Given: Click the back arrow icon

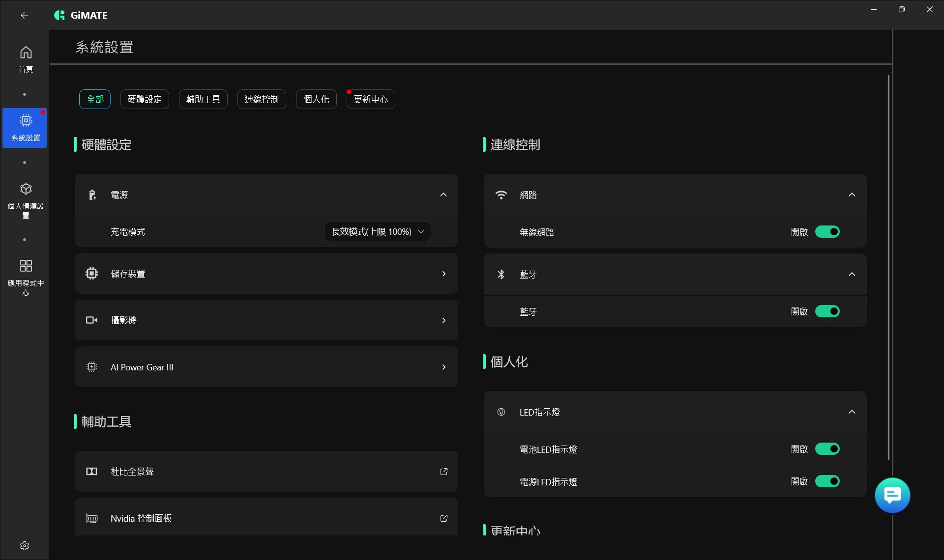Looking at the screenshot, I should (24, 15).
